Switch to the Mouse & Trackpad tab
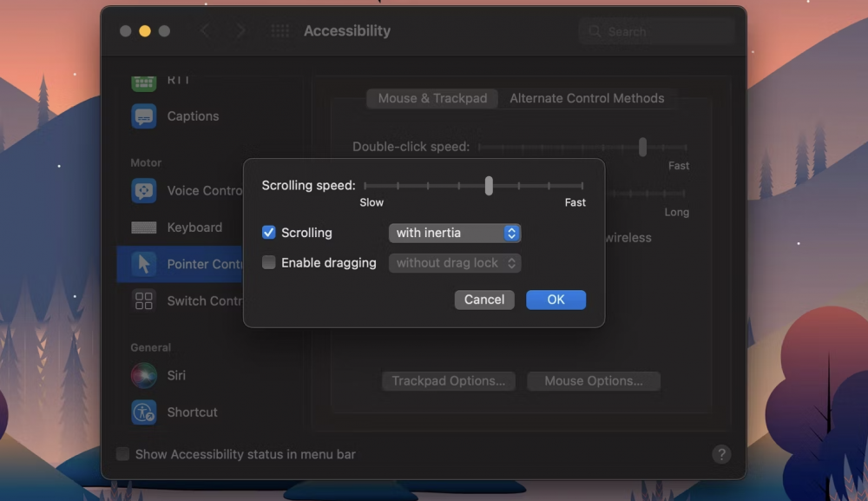868x501 pixels. click(432, 98)
